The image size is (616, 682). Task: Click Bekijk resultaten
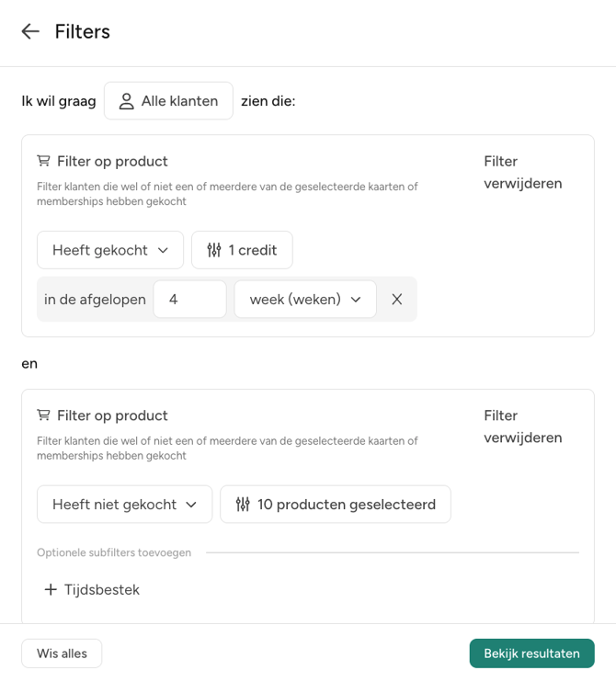tap(531, 654)
